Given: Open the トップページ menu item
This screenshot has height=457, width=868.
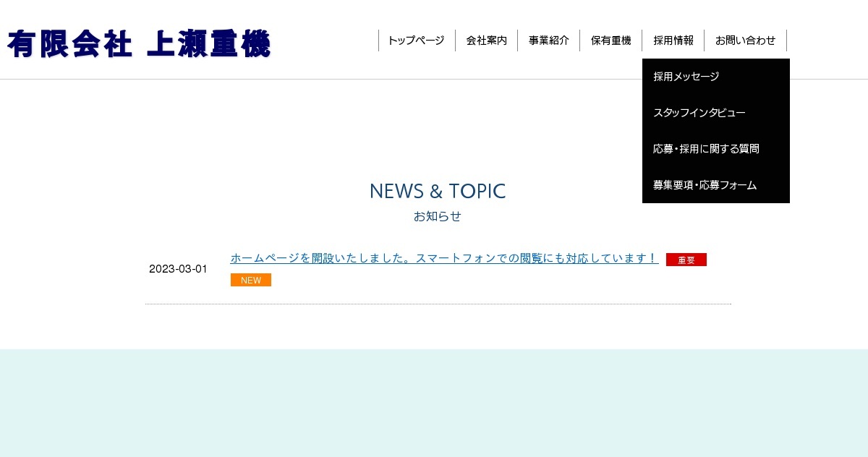Looking at the screenshot, I should [415, 40].
